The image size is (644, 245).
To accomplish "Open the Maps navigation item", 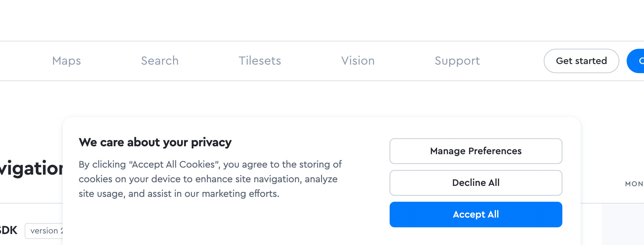I will [x=66, y=61].
